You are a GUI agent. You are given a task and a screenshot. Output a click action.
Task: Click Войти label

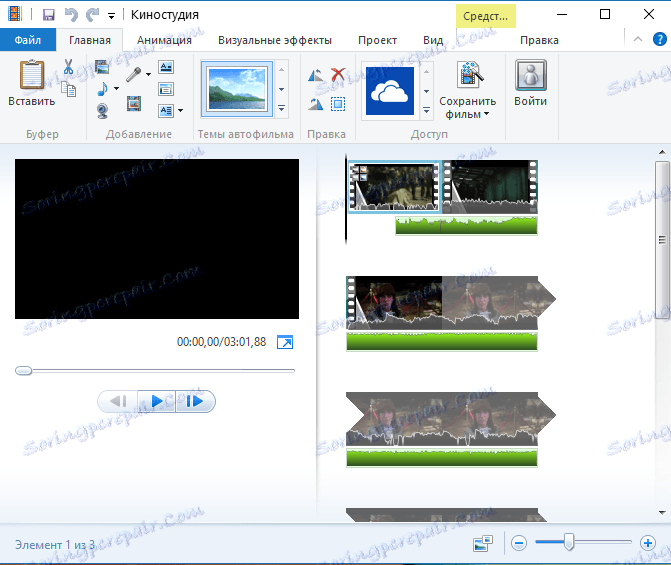tap(531, 101)
